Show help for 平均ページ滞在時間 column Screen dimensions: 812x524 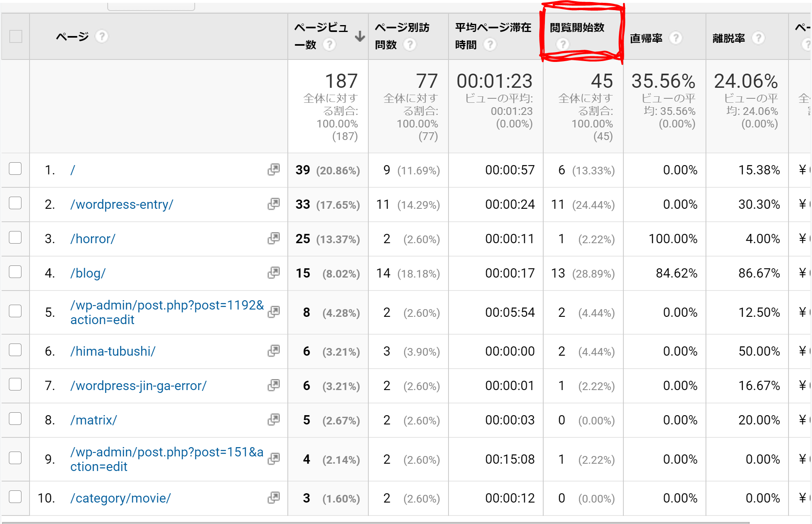point(490,45)
